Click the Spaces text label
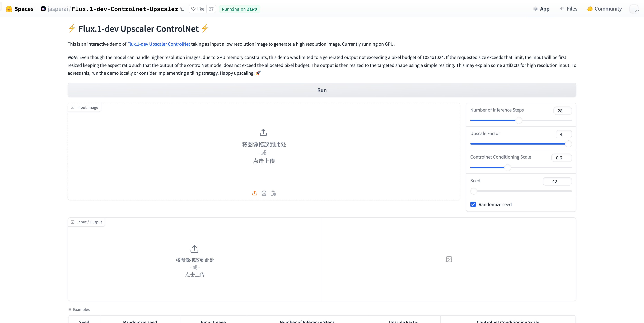This screenshot has height=323, width=644. 24,9
